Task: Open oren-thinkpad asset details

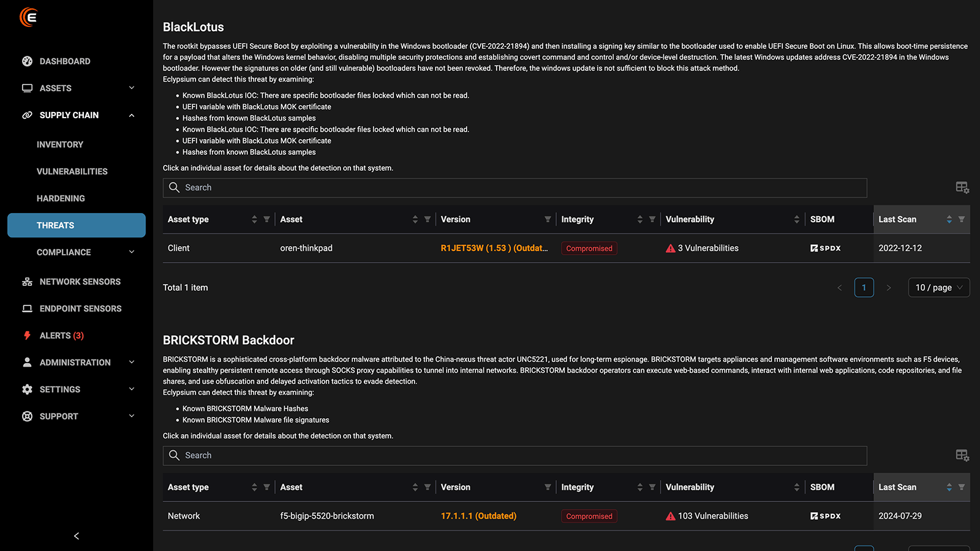Action: click(306, 248)
